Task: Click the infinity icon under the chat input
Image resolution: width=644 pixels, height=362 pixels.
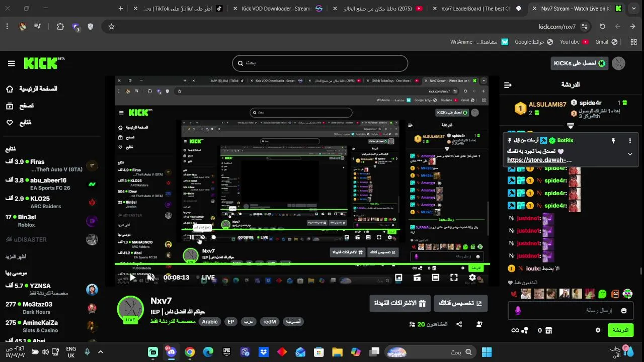Action: click(x=515, y=330)
